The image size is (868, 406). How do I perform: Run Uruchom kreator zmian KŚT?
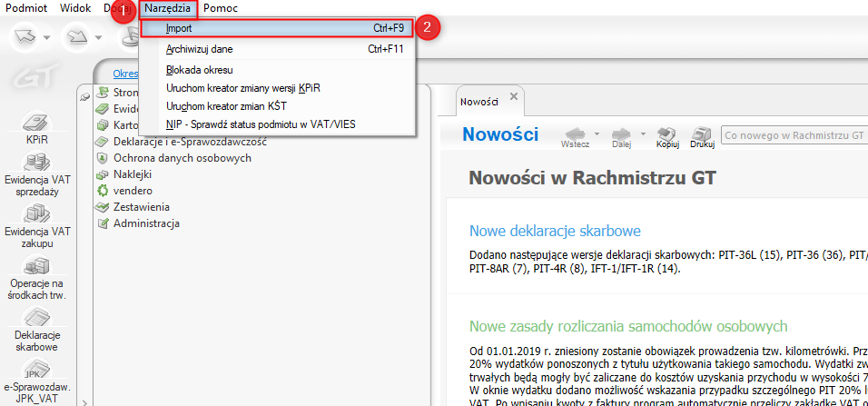[277, 105]
